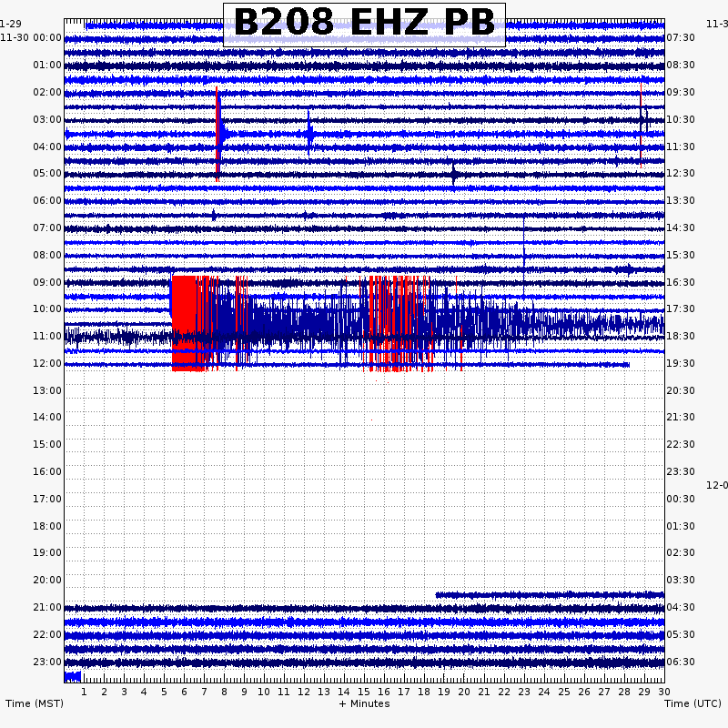
Task: Select the 23:00 MST row label
Action: click(x=47, y=662)
